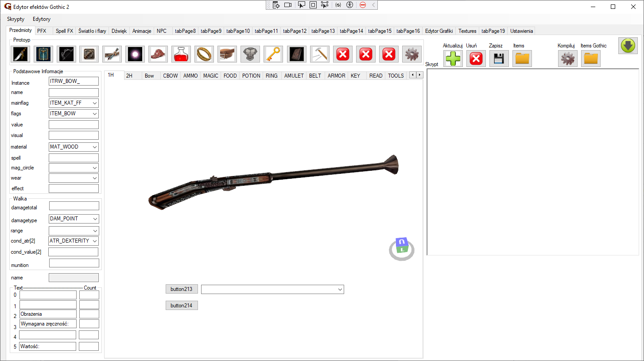Click the red potion prototype icon
644x361 pixels.
point(182,54)
